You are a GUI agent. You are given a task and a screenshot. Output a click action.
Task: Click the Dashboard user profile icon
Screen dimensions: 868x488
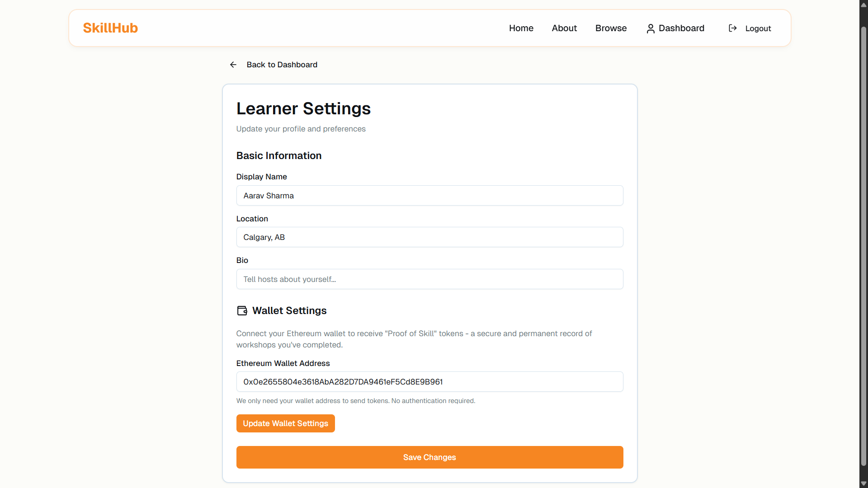[x=651, y=28]
